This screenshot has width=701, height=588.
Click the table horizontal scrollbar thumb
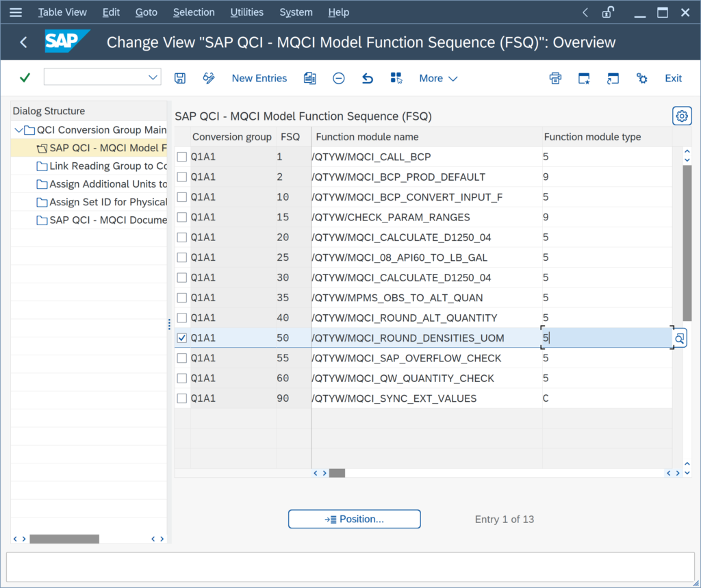(x=337, y=472)
